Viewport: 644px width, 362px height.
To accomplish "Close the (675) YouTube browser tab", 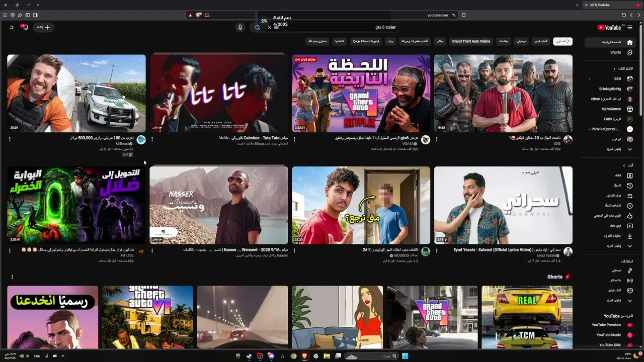I will click(x=586, y=5).
